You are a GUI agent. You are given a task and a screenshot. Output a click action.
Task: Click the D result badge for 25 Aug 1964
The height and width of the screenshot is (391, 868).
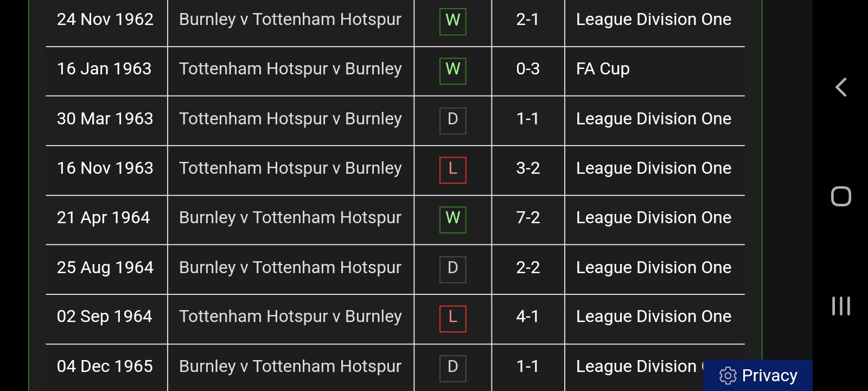[453, 268]
